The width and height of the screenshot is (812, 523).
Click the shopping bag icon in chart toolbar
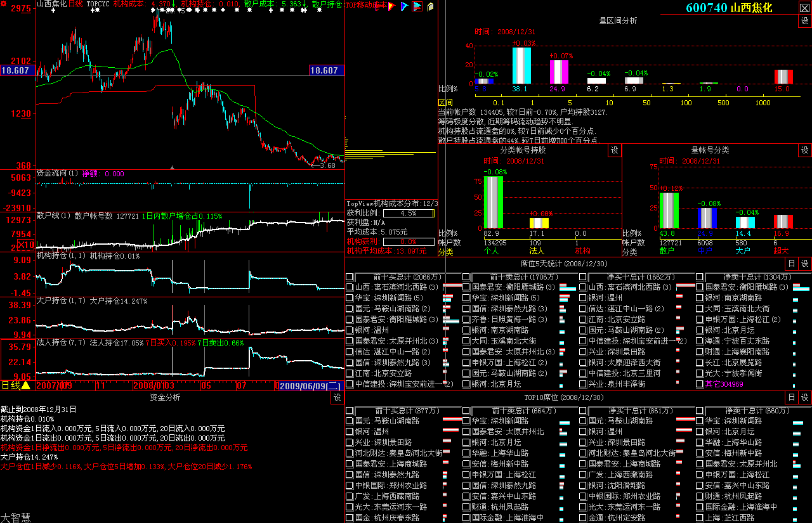(431, 6)
